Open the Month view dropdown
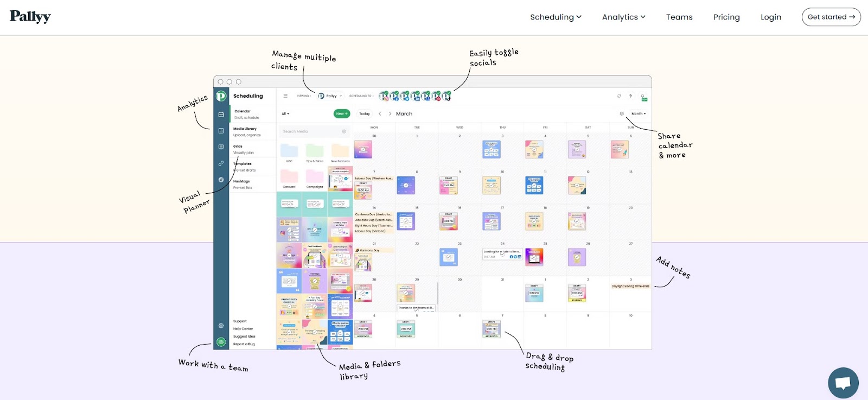 click(x=639, y=114)
